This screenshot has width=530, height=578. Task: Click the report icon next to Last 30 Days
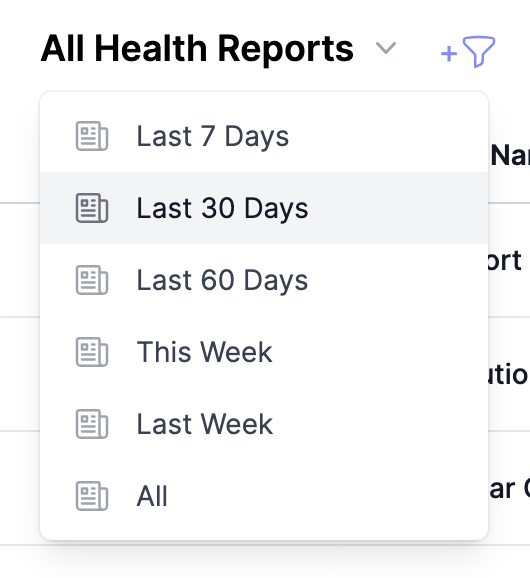[x=92, y=208]
